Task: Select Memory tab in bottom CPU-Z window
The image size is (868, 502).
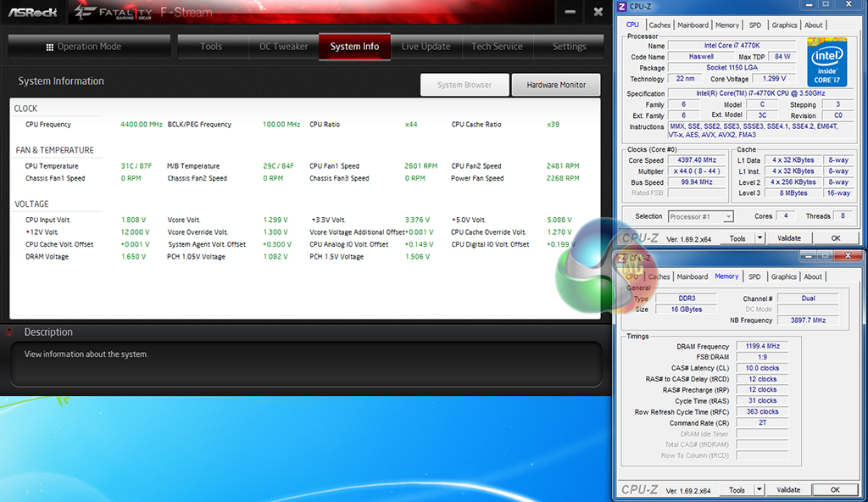Action: pyautogui.click(x=726, y=276)
